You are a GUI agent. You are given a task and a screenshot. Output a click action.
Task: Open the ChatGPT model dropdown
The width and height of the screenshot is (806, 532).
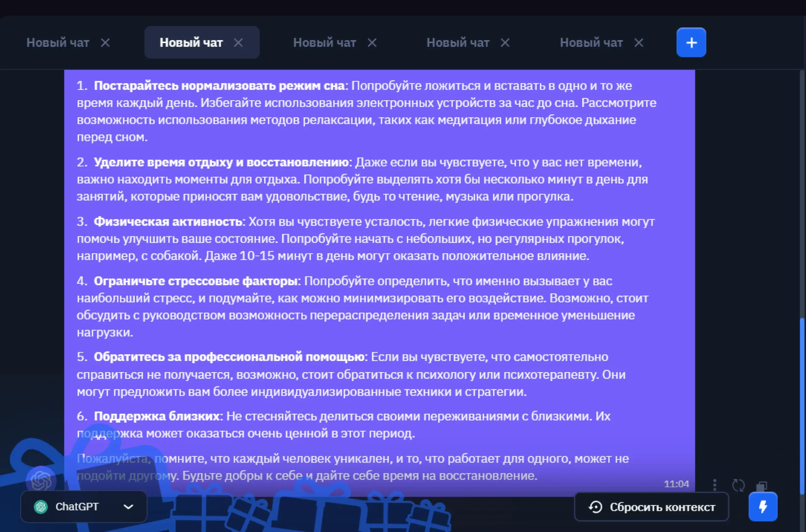pos(83,507)
